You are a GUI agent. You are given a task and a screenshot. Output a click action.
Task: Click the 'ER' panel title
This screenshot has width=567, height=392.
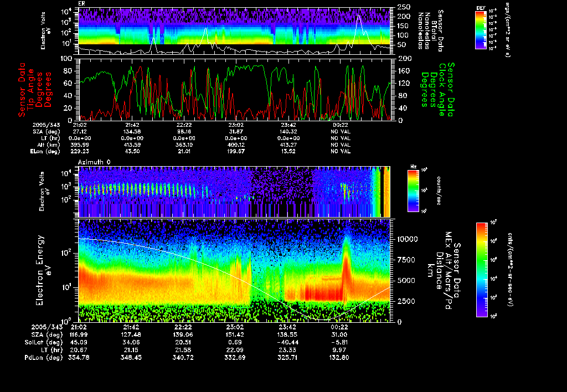point(82,4)
